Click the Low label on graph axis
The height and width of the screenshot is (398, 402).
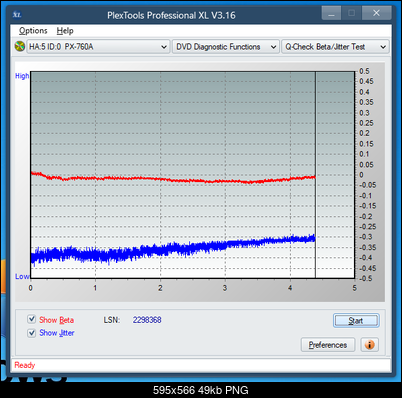(x=22, y=276)
